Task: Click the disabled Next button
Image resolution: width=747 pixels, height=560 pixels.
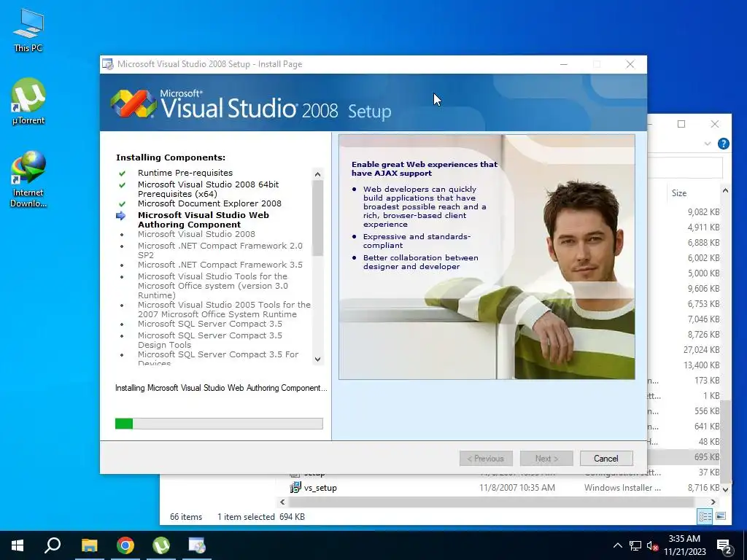Action: click(546, 459)
